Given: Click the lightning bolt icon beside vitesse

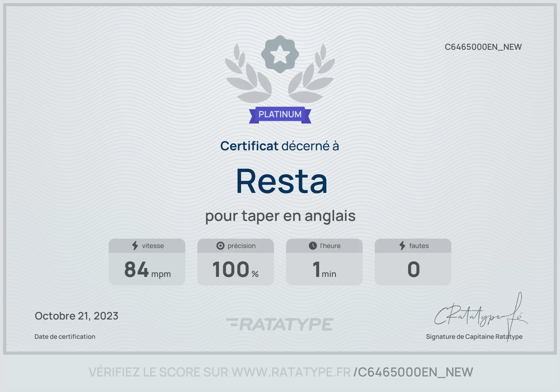Looking at the screenshot, I should click(135, 246).
